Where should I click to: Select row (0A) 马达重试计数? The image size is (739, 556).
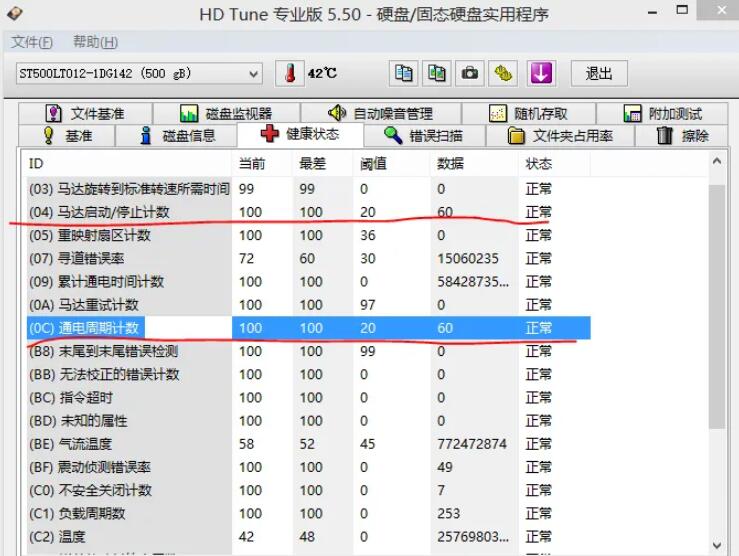point(309,305)
